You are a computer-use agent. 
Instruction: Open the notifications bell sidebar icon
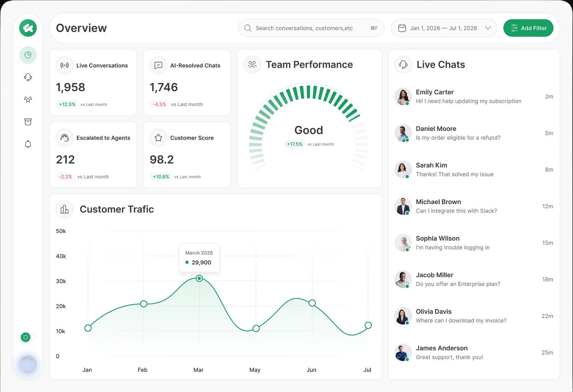click(28, 144)
